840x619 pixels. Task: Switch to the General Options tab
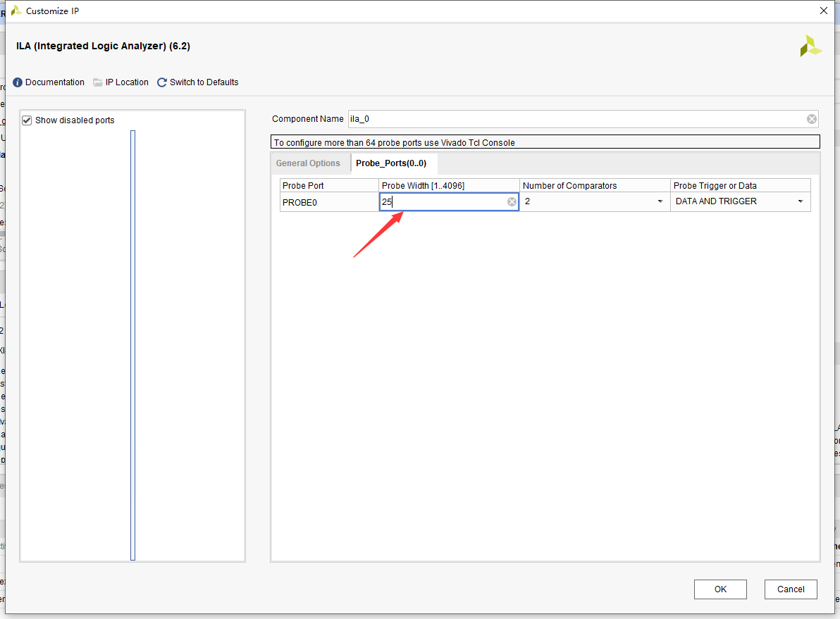click(308, 163)
